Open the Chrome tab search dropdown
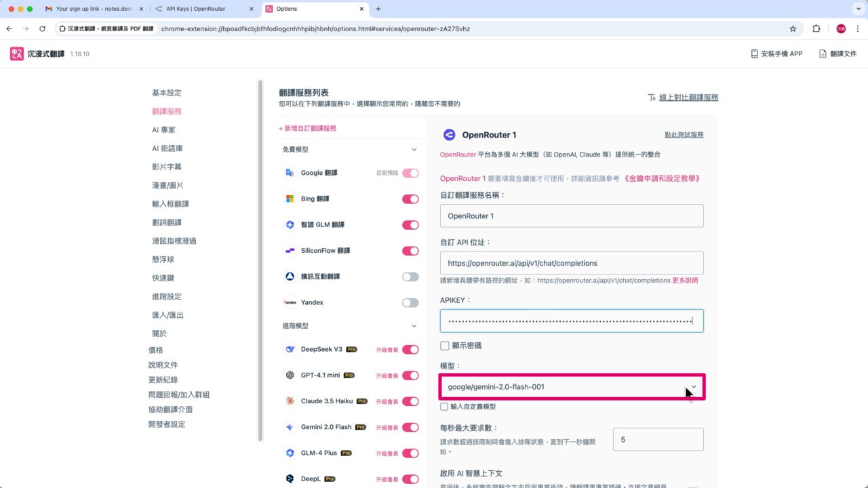 click(x=857, y=9)
